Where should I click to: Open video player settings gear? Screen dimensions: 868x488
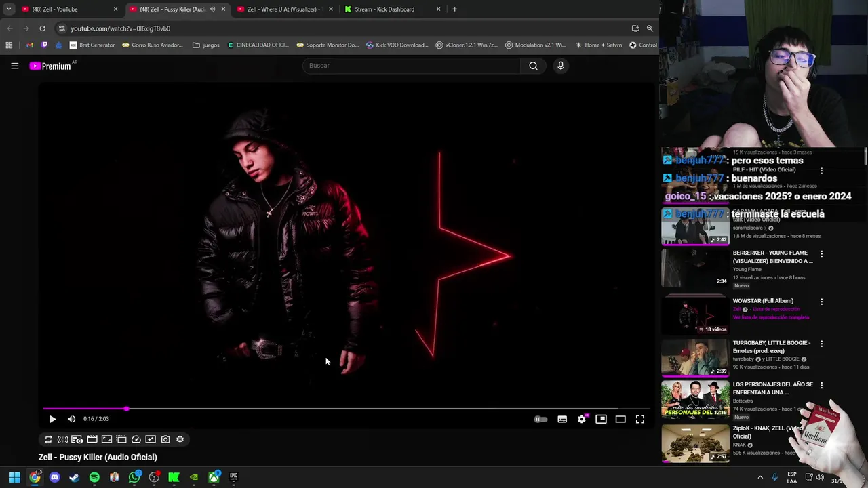point(582,420)
